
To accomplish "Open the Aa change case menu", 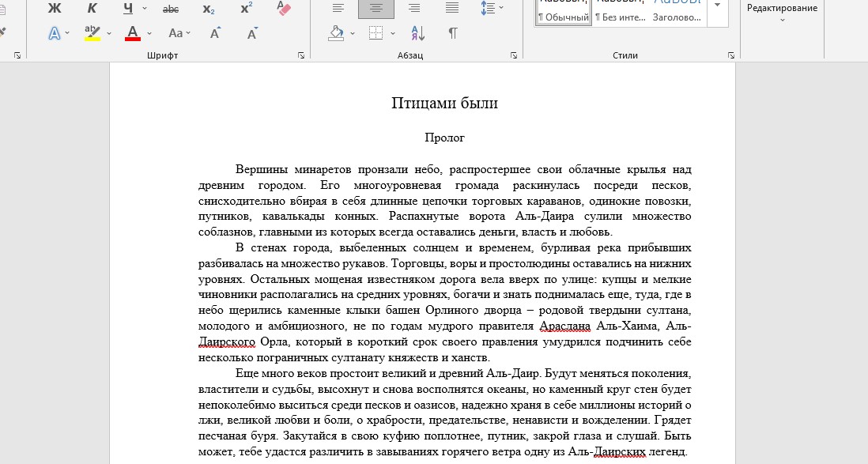I will point(179,33).
